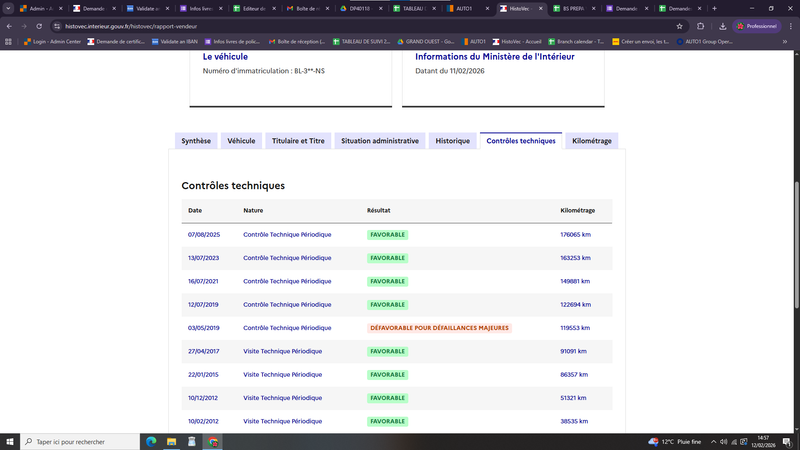Bookmark this page with the star icon
The height and width of the screenshot is (450, 800).
pyautogui.click(x=680, y=26)
